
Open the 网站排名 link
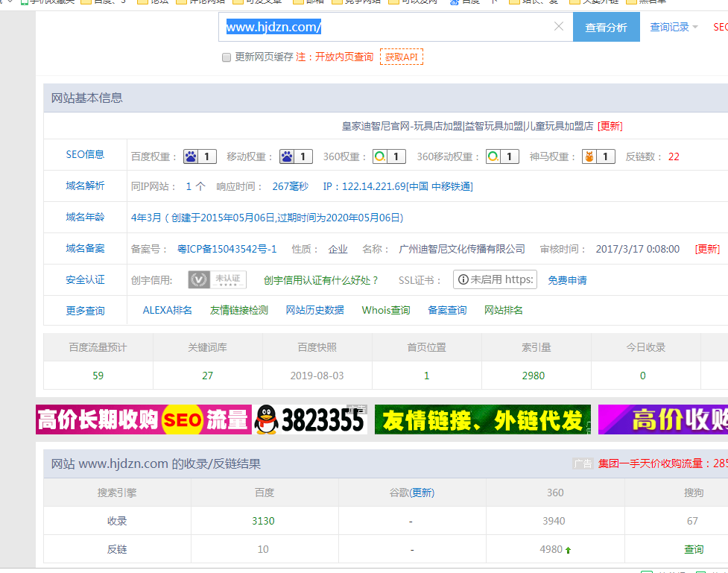(503, 310)
